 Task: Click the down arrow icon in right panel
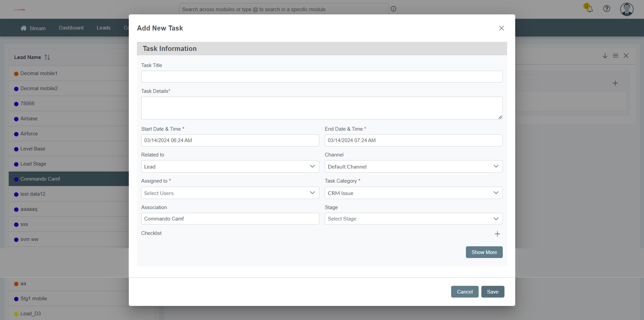[x=605, y=56]
